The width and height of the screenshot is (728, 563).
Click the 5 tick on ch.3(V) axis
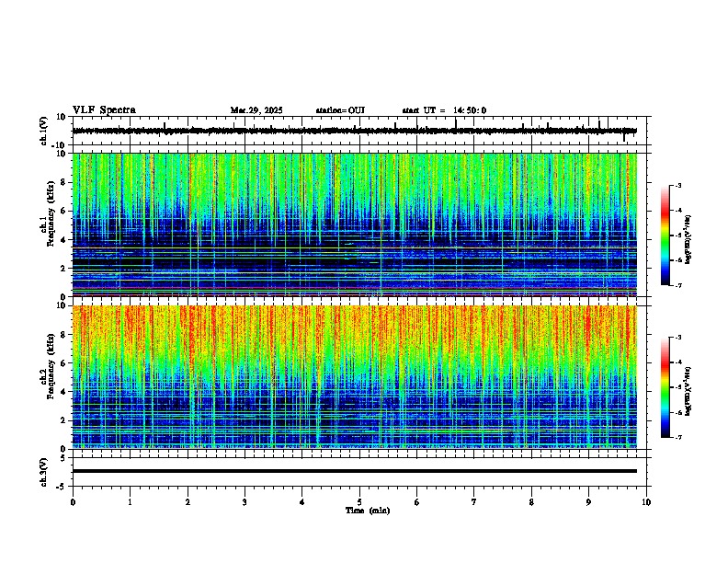pos(63,457)
